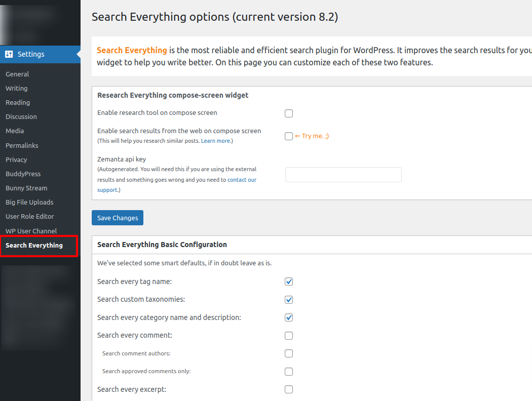
Task: Uncheck Search every category name and description
Action: (289, 317)
